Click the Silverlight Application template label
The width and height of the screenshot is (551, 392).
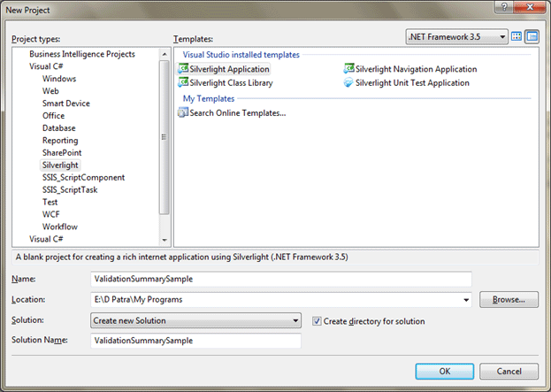click(x=229, y=69)
